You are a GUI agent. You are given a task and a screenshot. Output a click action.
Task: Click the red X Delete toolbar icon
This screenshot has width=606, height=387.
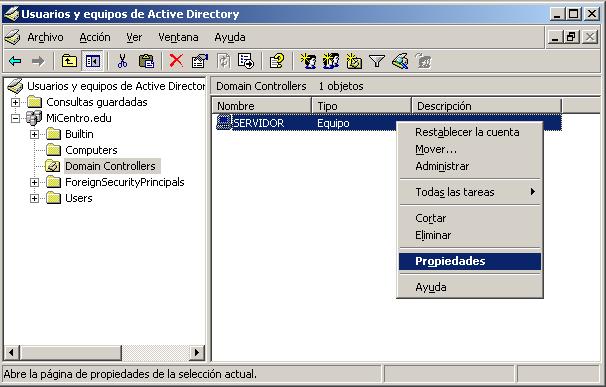[x=176, y=61]
